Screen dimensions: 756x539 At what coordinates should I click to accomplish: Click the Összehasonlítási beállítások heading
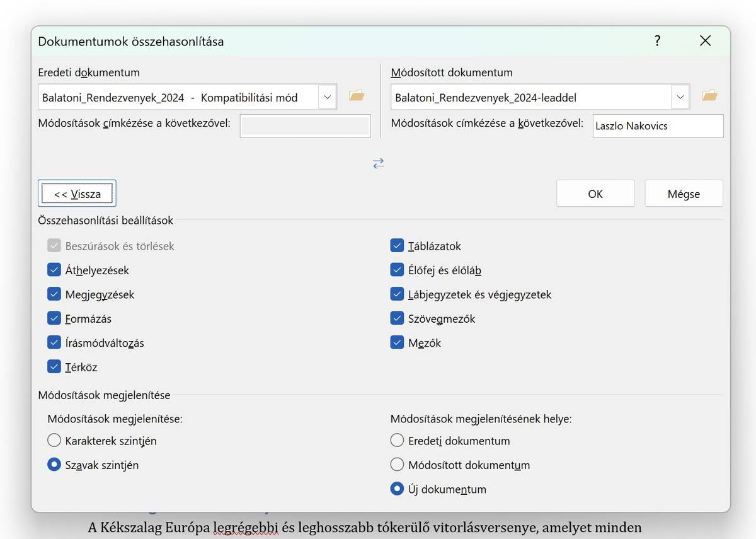tap(106, 221)
